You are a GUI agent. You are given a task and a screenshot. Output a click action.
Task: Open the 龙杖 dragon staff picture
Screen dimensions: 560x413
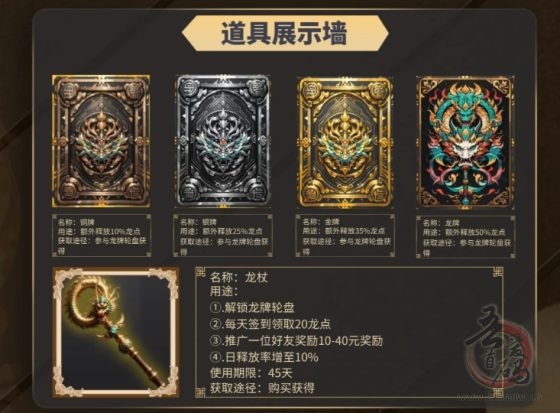[115, 333]
